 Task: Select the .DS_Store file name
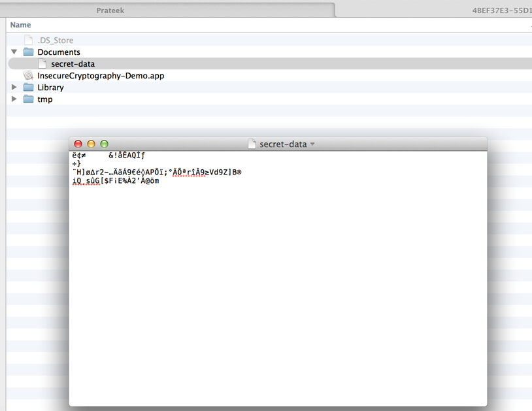point(56,41)
